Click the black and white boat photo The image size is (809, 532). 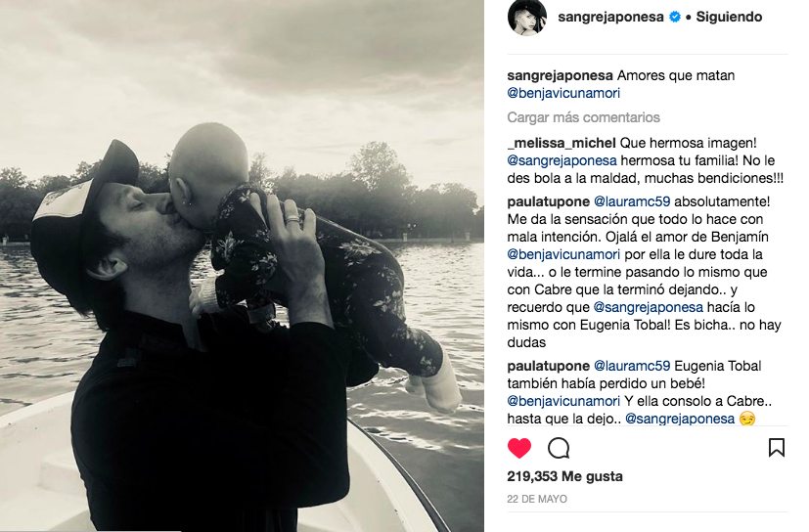pyautogui.click(x=242, y=266)
